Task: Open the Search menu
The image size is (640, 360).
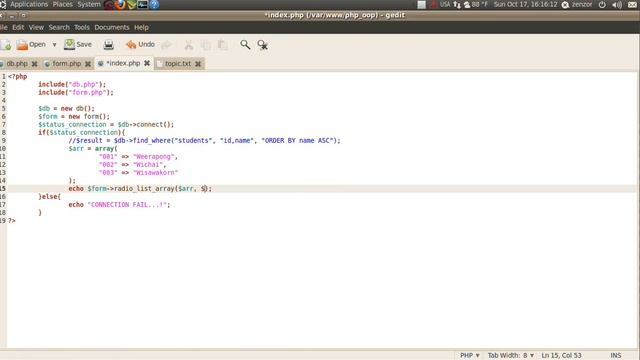Action: [59, 27]
